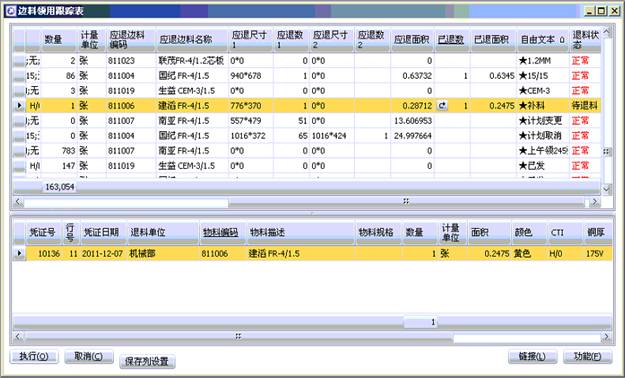625x378 pixels.
Task: Select cell 776*370 in the 811006 row
Action: (x=251, y=106)
